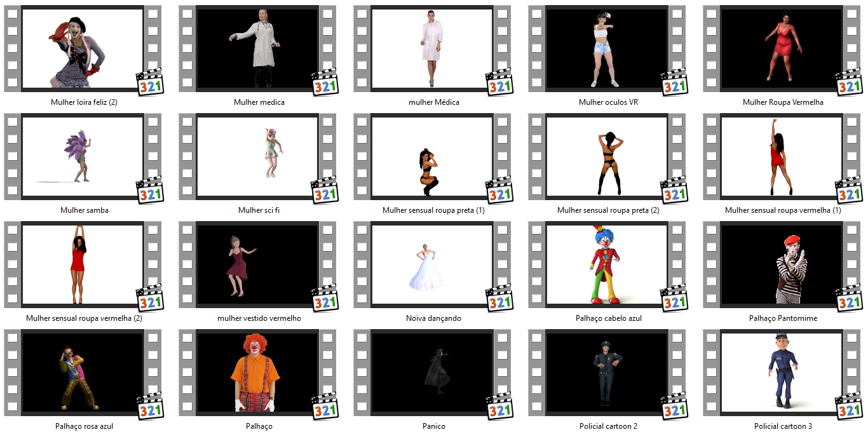The image size is (868, 432).
Task: Open the Mulher oculos VR video file
Action: 607,49
